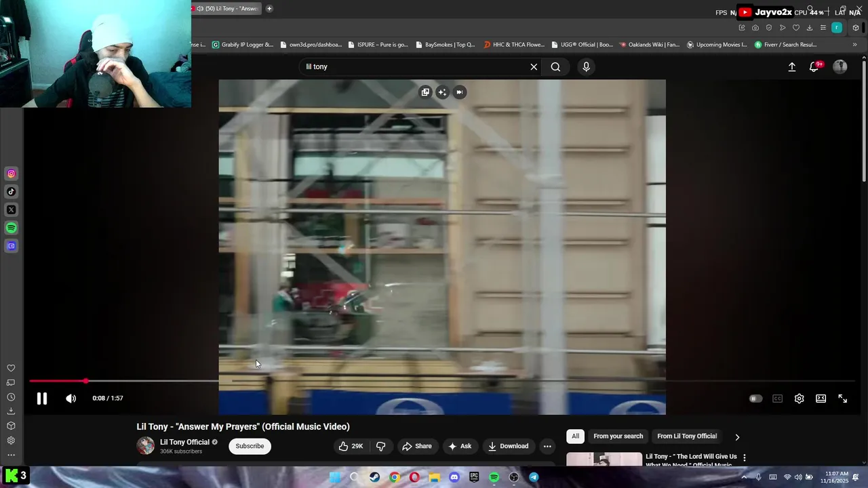
Task: Open the YouTube create/upload icon
Action: click(791, 66)
